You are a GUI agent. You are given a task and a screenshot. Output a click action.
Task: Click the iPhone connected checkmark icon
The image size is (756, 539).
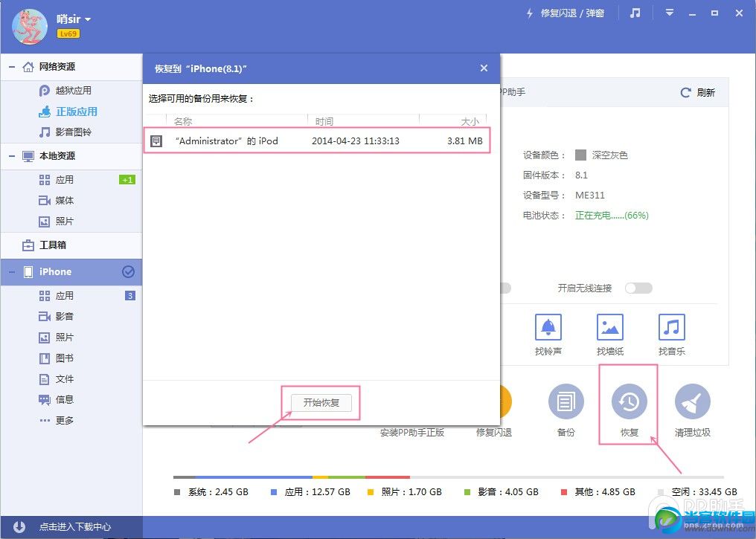[x=128, y=271]
